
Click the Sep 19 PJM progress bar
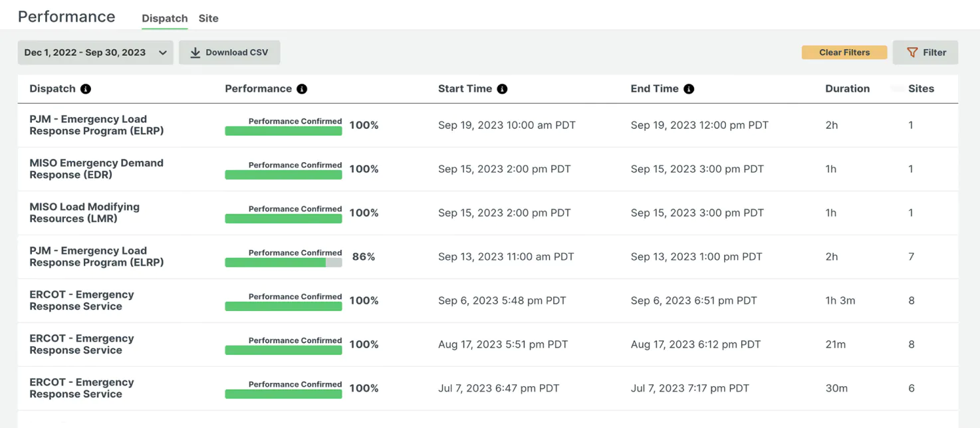(x=283, y=132)
